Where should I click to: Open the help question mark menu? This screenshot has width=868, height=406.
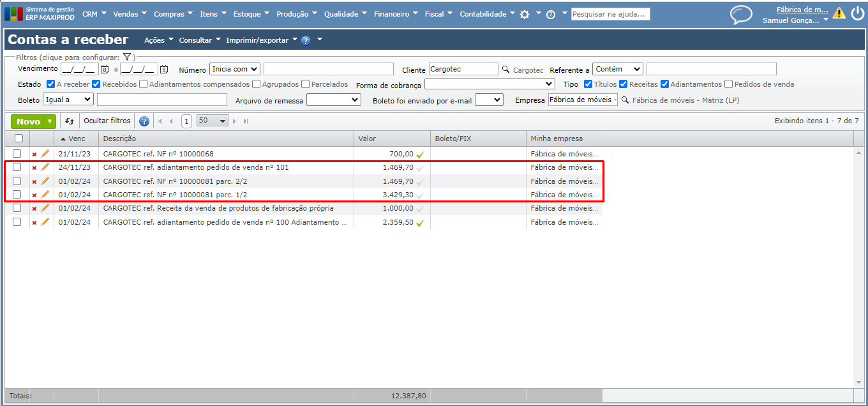point(551,14)
